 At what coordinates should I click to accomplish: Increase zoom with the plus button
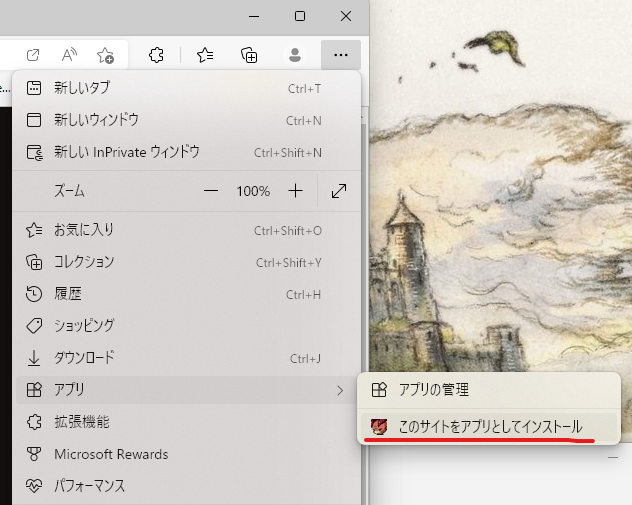pos(295,191)
